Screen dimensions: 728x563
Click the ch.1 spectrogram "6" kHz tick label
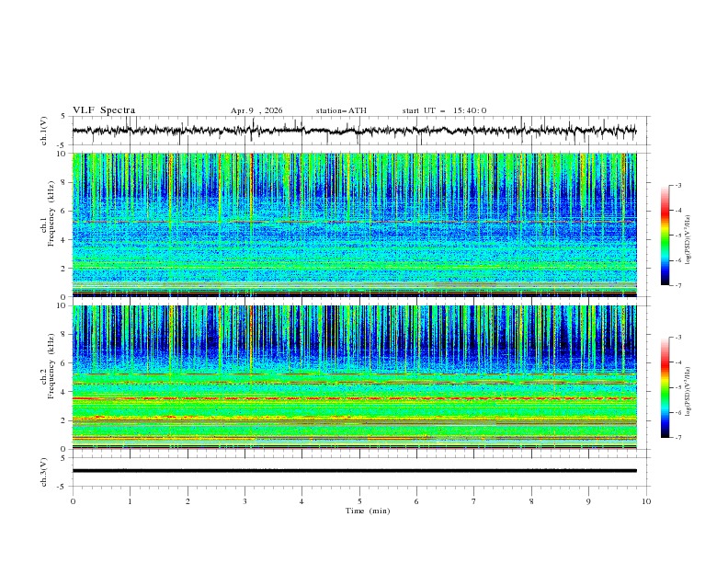[64, 211]
